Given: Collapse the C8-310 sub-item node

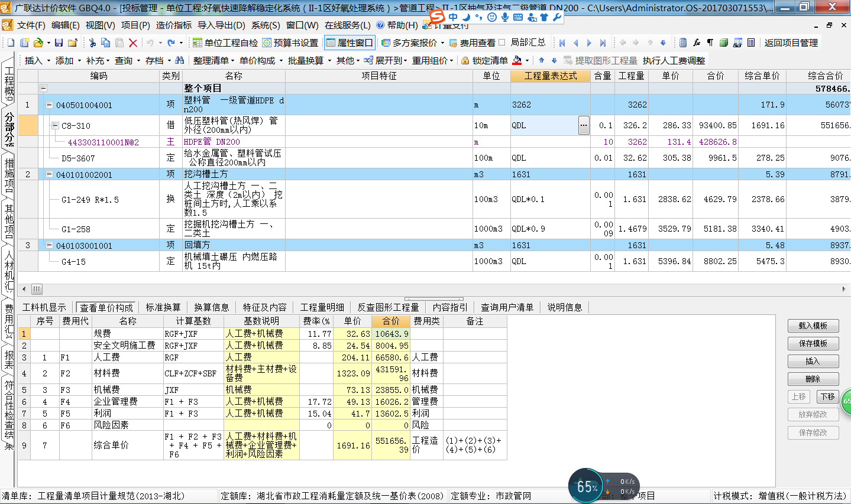Looking at the screenshot, I should [55, 125].
